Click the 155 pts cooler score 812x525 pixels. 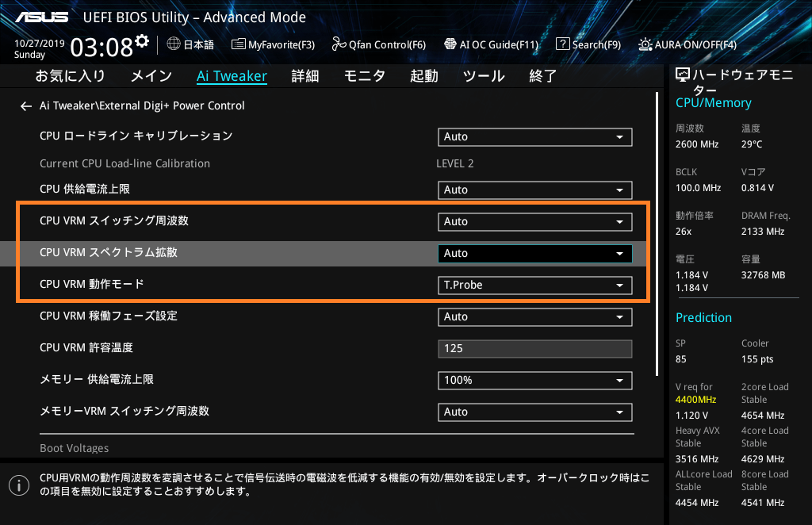tap(757, 359)
